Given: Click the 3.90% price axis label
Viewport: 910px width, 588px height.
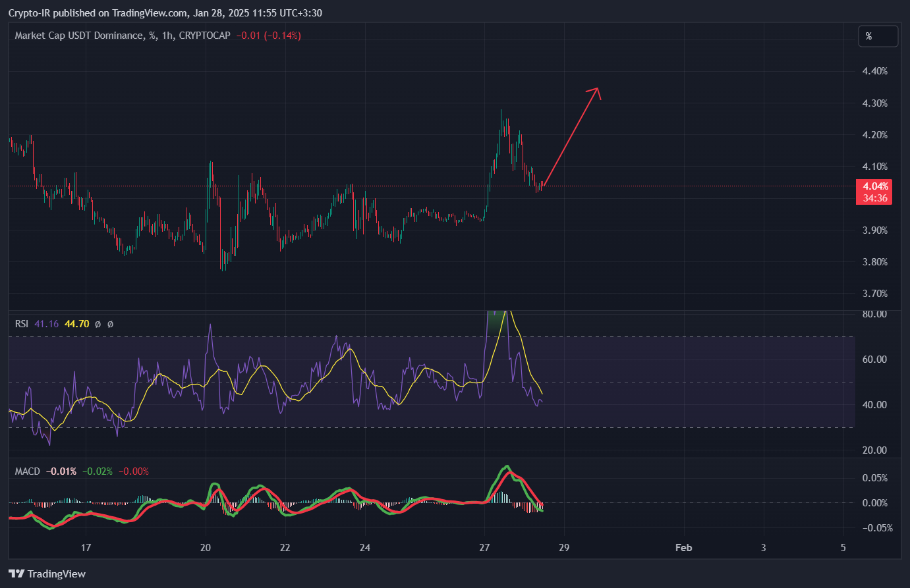Looking at the screenshot, I should (875, 230).
